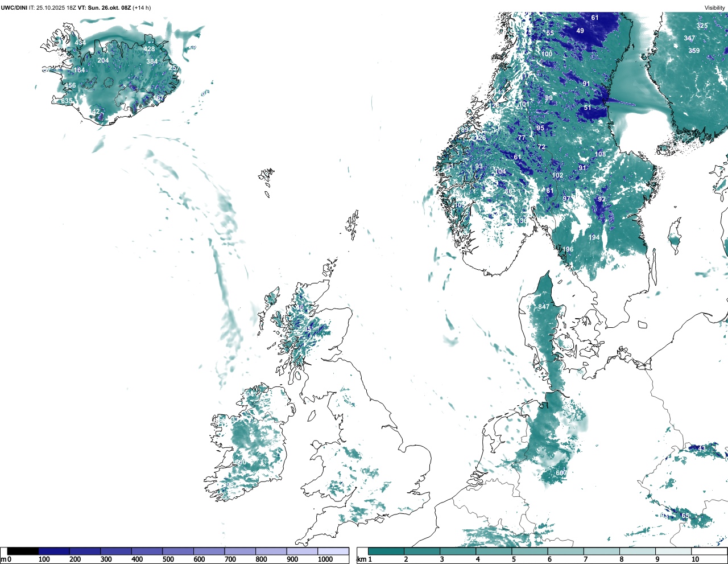Click the '384' value over Iceland
The width and height of the screenshot is (728, 564).
152,61
